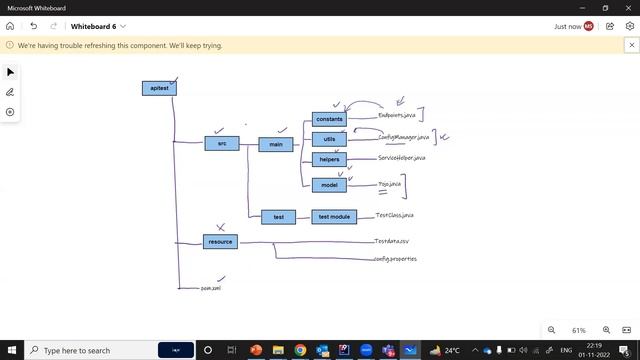This screenshot has height=360, width=640.
Task: Click the ConfigManager.java handwritten text
Action: [404, 137]
